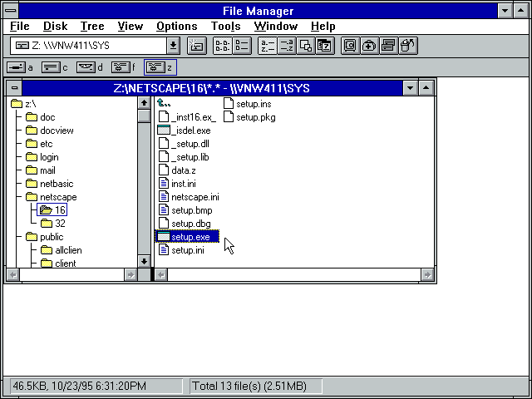Select the inst.ini file
Screen dimensions: 532x399
pyautogui.click(x=177, y=184)
